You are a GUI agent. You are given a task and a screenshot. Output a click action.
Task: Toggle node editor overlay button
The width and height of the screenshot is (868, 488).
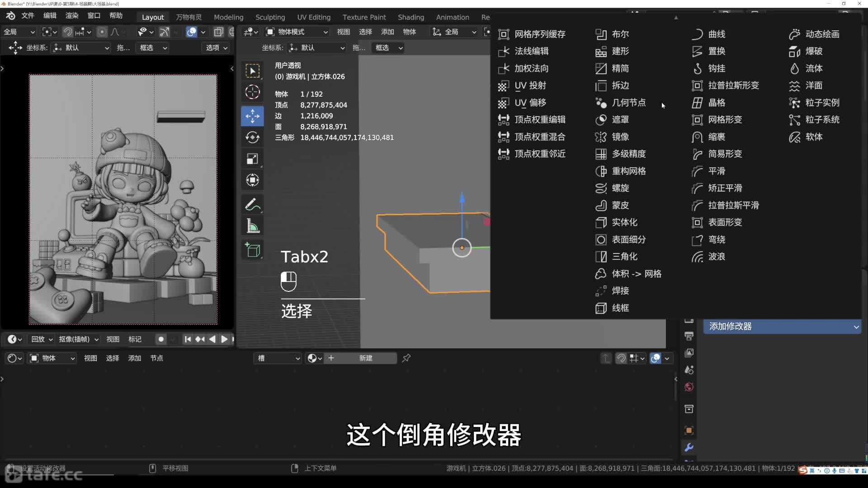point(655,358)
